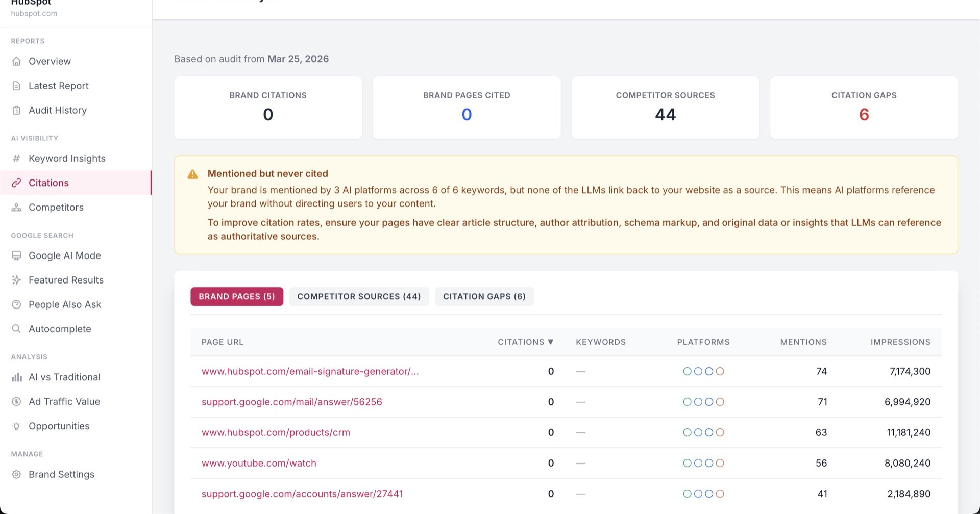Open Latest Report in sidebar
Image resolution: width=980 pixels, height=514 pixels.
point(76,86)
